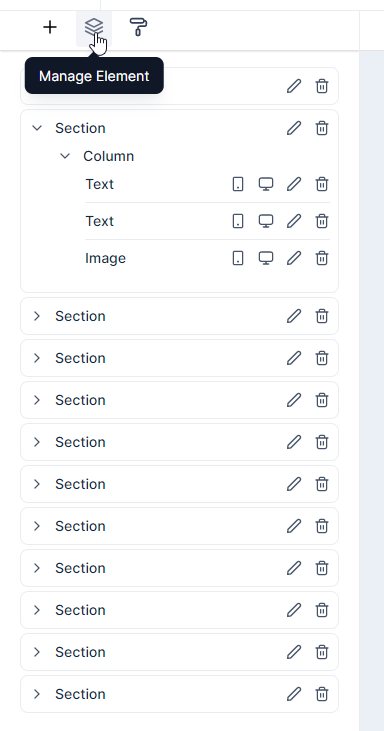
Task: Delete the partially hidden top element
Action: pos(322,86)
